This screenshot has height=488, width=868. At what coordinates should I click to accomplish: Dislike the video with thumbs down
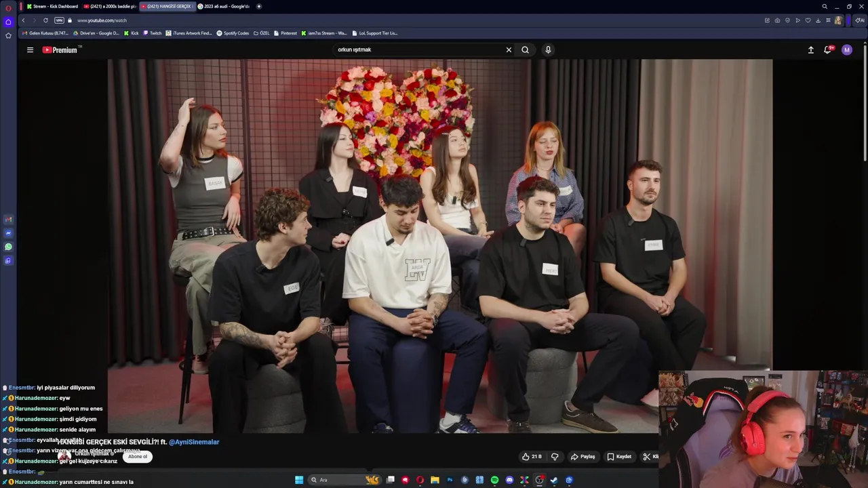[555, 457]
